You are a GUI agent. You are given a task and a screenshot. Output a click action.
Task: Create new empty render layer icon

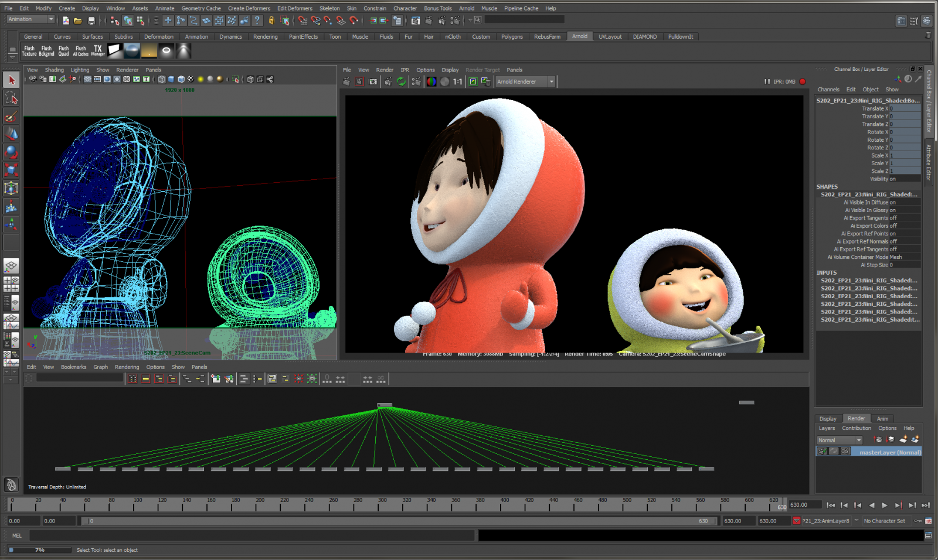point(903,439)
